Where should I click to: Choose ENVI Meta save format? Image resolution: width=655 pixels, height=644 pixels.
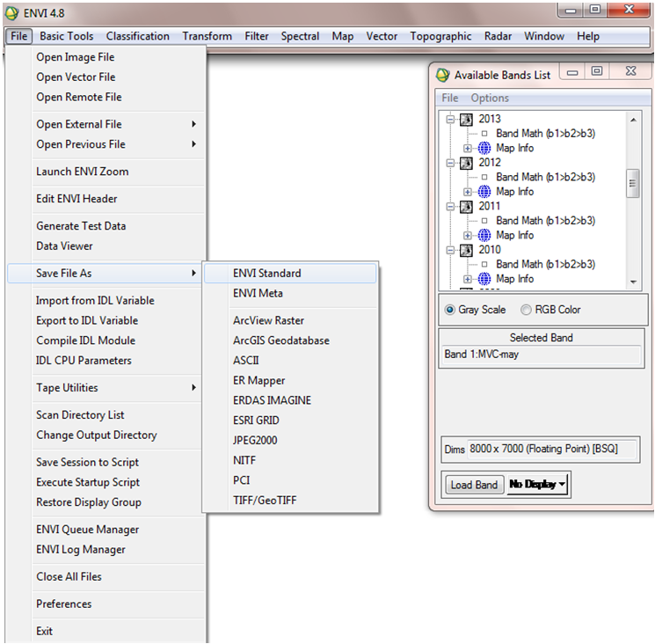[x=290, y=293]
